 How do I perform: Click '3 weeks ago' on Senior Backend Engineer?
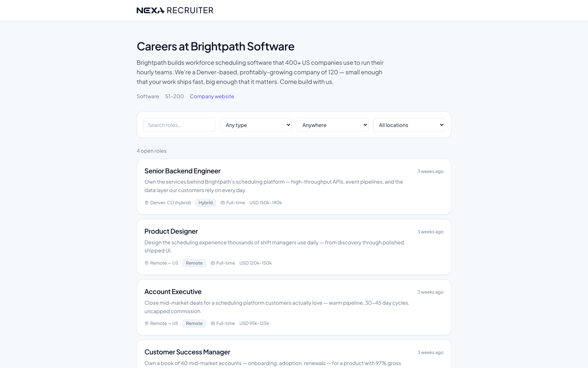pos(430,171)
